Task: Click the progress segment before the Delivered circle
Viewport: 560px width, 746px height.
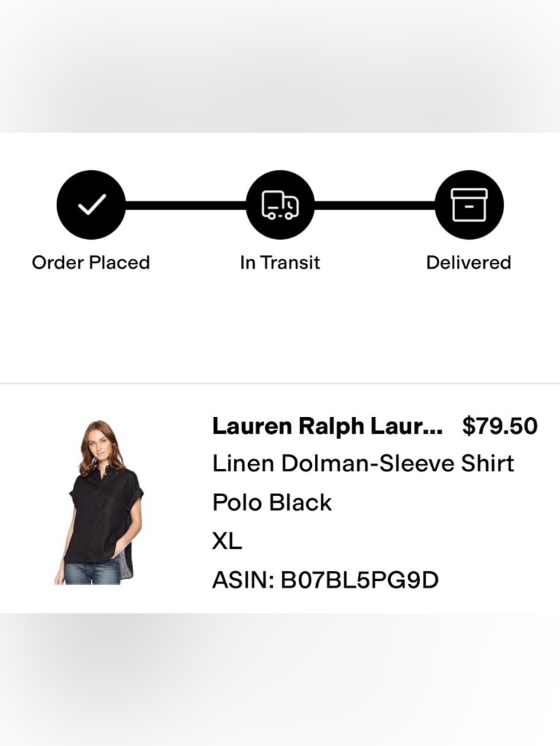Action: 375,204
